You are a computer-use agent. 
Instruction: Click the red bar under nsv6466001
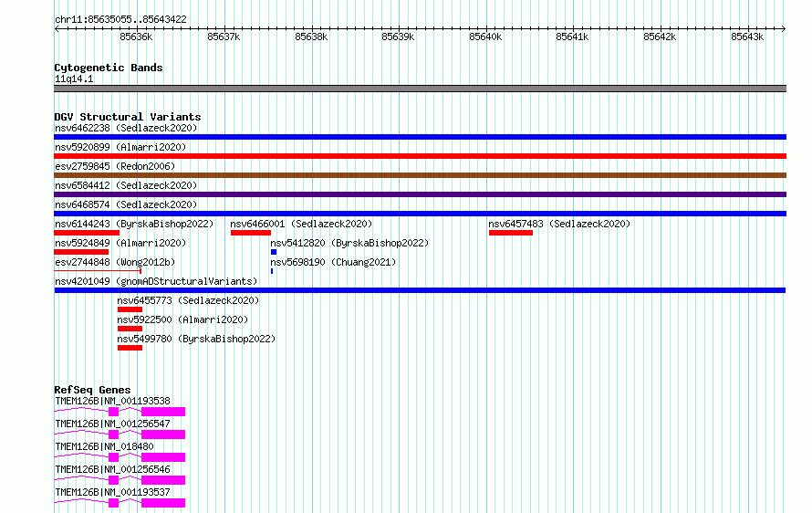click(251, 233)
